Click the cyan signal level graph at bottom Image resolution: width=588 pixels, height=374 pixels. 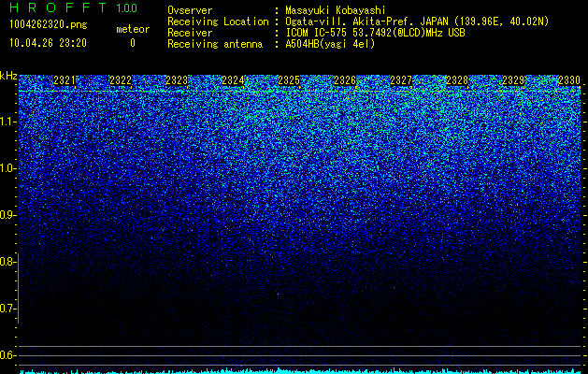click(x=300, y=371)
